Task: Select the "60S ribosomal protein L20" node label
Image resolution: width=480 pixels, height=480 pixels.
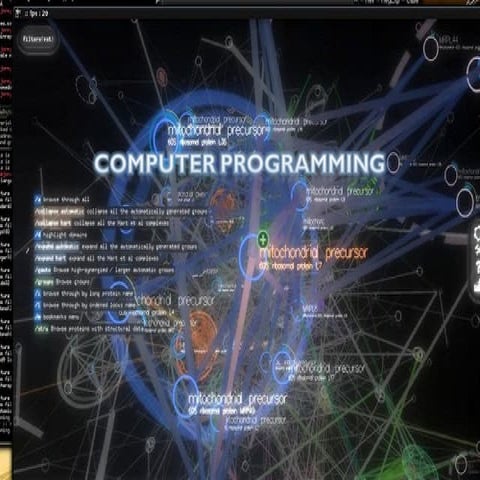Action: pyautogui.click(x=197, y=142)
